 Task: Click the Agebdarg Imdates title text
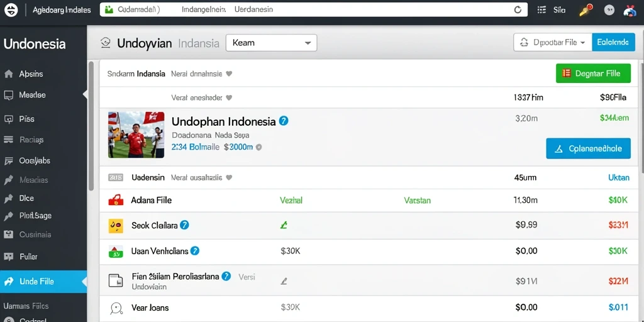coord(62,10)
